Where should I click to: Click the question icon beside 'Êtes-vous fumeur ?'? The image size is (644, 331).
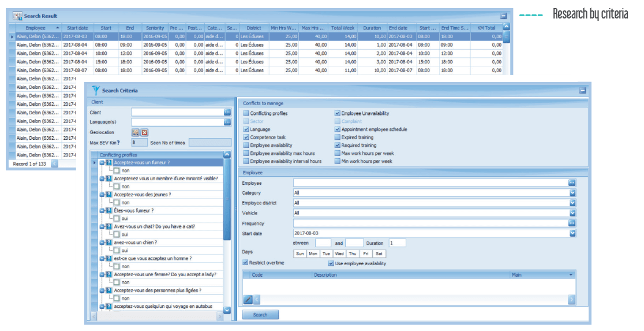coord(109,210)
